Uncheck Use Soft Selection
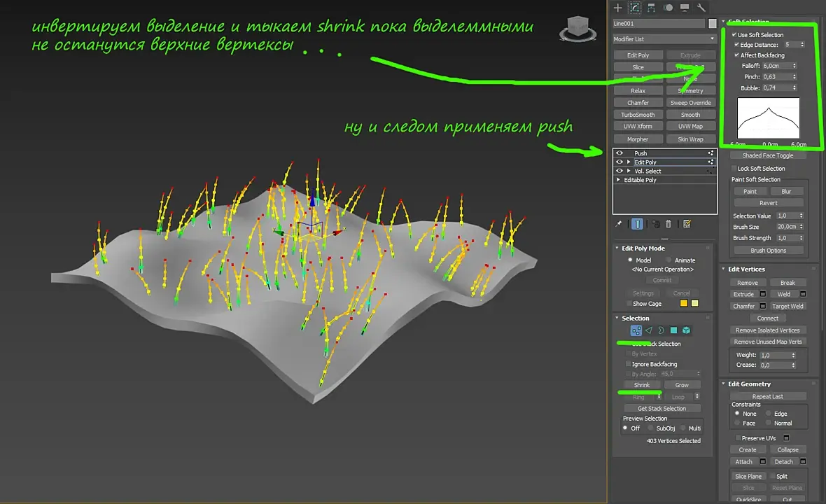Viewport: 826px width, 504px height. click(x=734, y=35)
